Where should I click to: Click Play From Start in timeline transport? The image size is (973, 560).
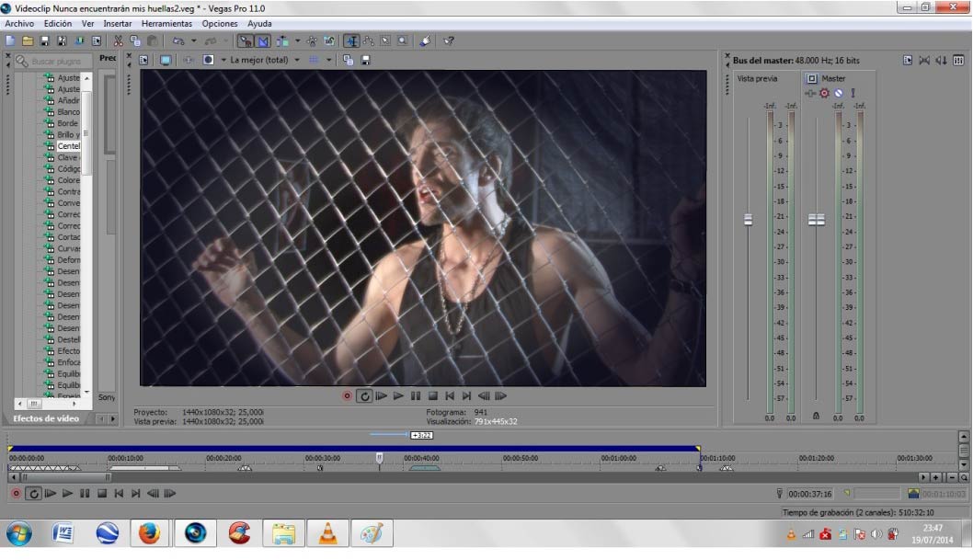point(51,494)
